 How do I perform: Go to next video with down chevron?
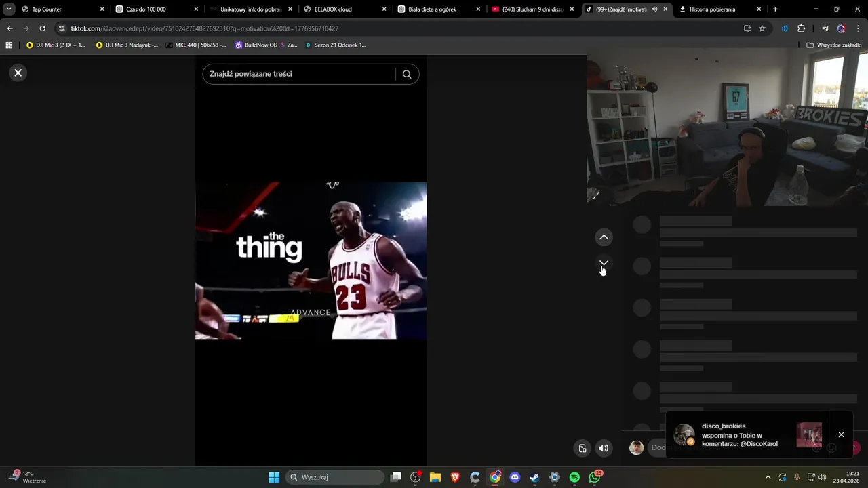604,263
